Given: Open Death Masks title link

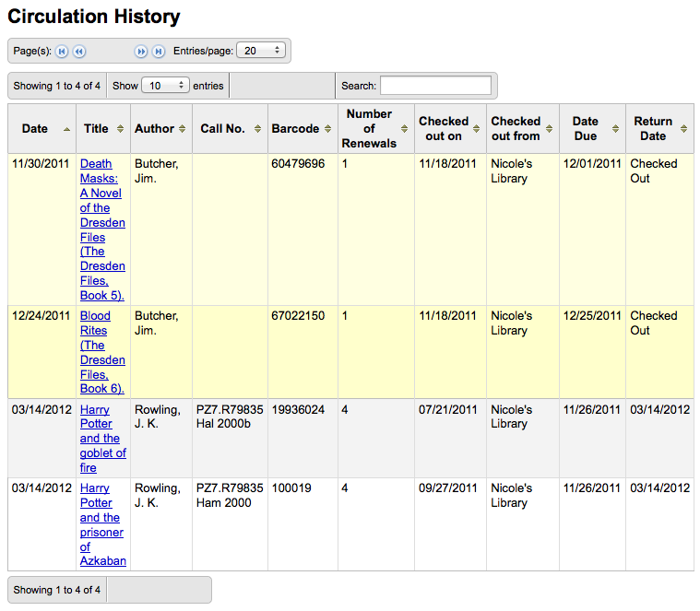Looking at the screenshot, I should click(102, 229).
